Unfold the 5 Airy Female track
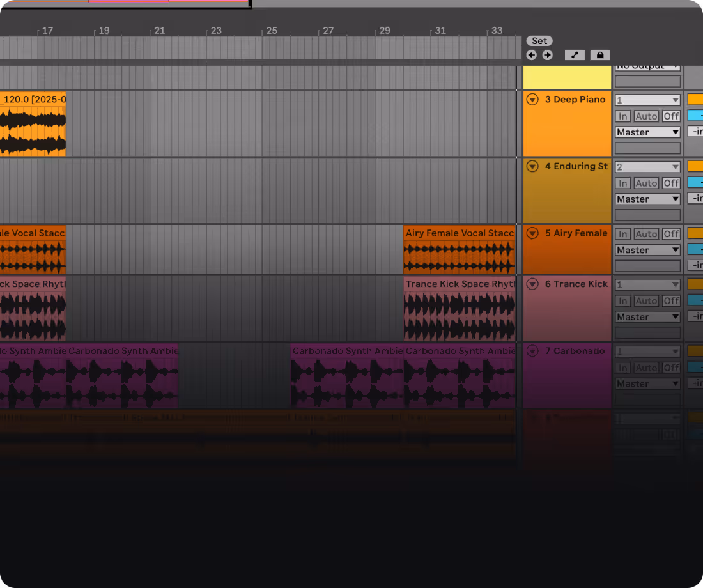Image resolution: width=703 pixels, height=588 pixels. tap(532, 233)
